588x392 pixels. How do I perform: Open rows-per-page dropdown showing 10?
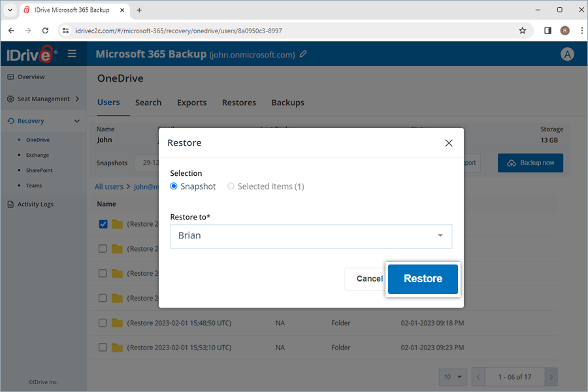pyautogui.click(x=453, y=376)
